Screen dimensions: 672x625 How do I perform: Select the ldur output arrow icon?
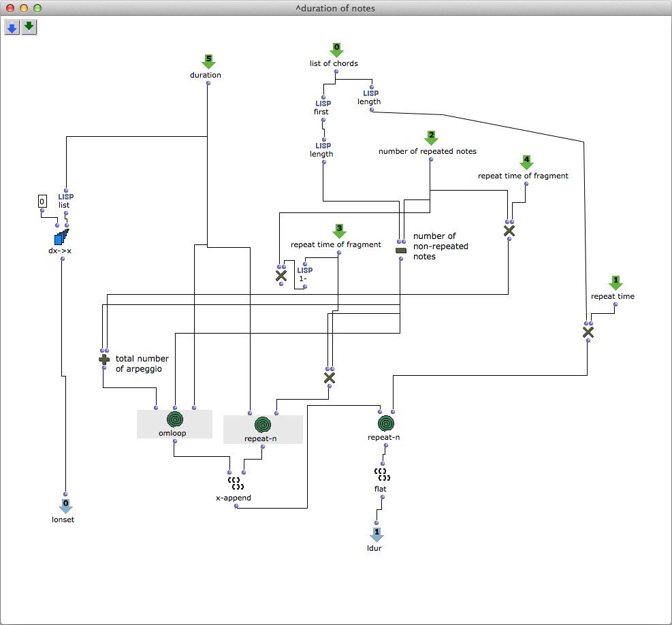(x=376, y=534)
